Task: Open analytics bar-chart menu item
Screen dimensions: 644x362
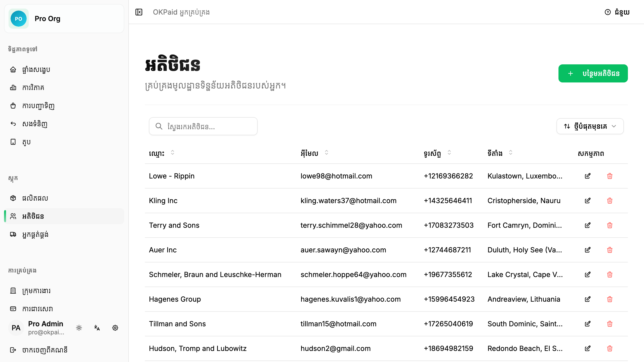Action: [x=64, y=87]
